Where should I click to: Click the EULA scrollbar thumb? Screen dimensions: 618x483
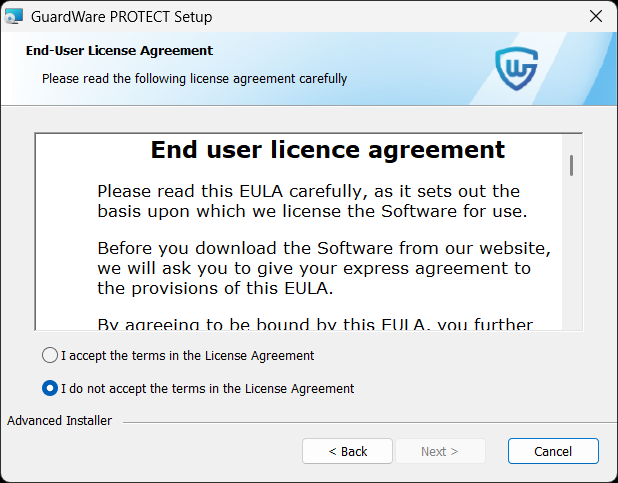tap(571, 165)
